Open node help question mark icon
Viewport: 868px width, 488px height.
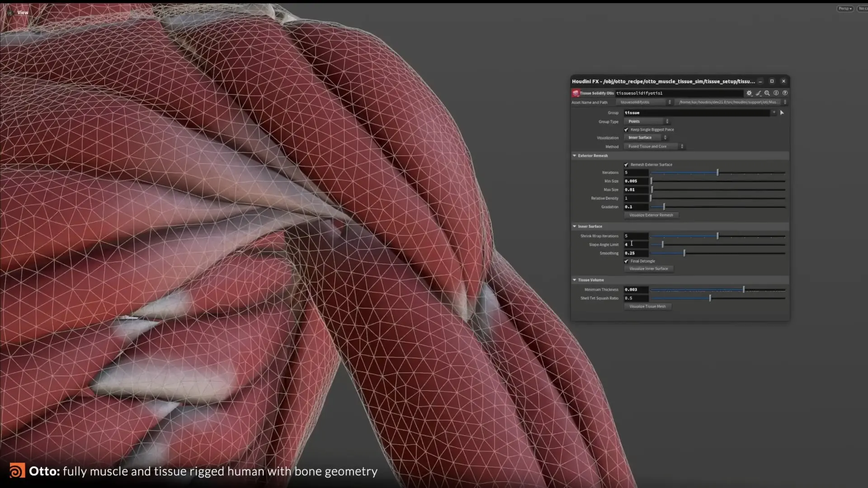pyautogui.click(x=785, y=93)
